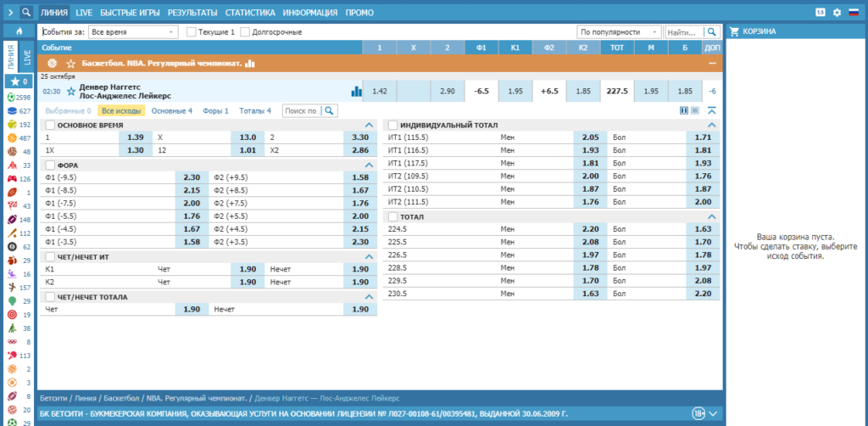
Task: Check the ФОРА section checkbox
Action: (50, 165)
